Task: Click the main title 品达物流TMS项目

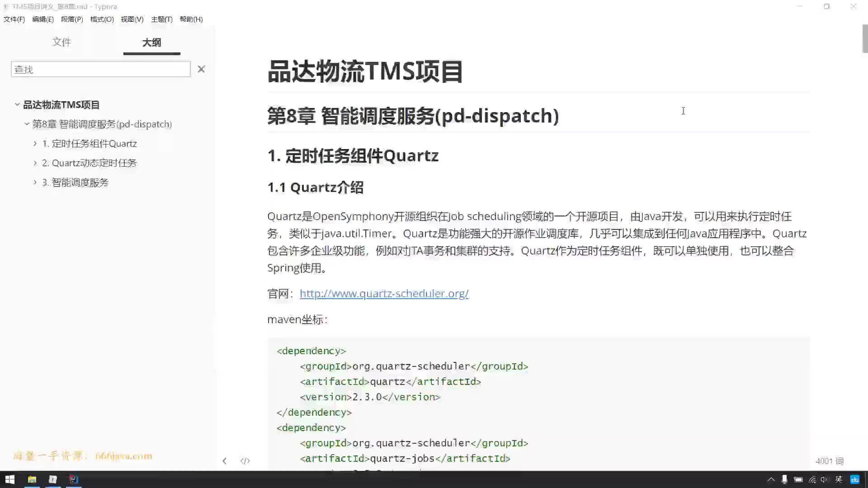Action: point(365,71)
